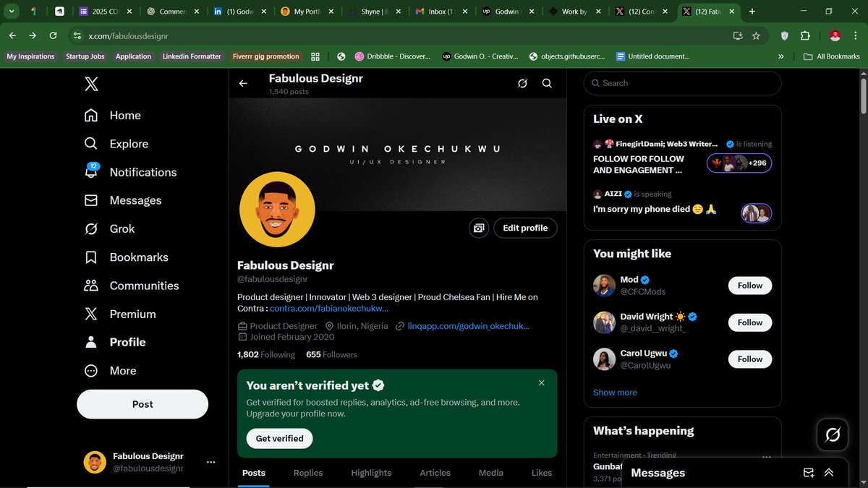Screen dimensions: 868x488
Task: Click the floating Grok button
Action: click(x=833, y=435)
